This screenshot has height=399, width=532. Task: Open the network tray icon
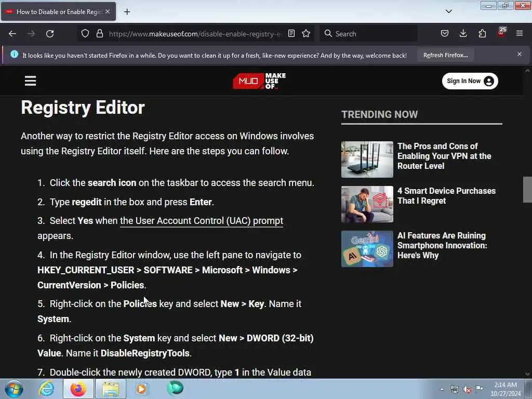pos(454,390)
